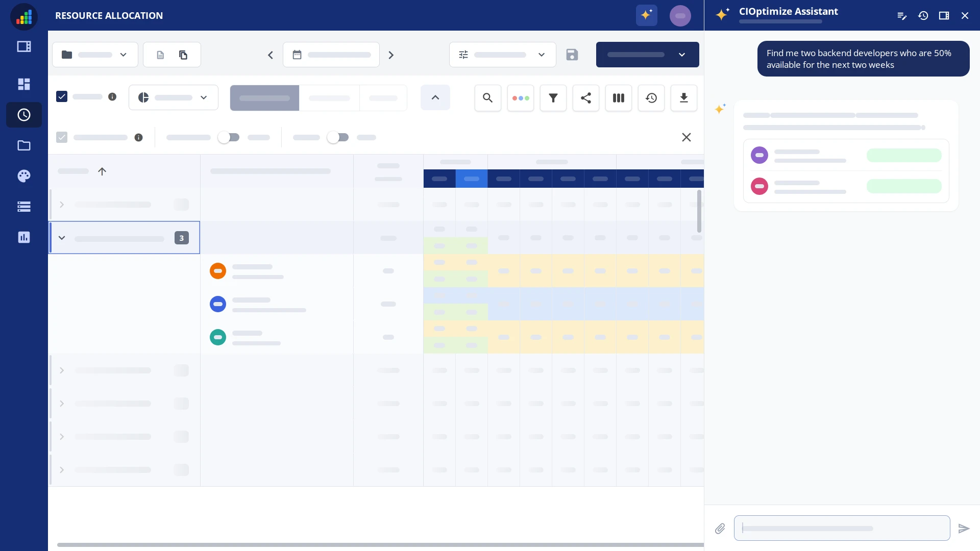
Task: Open the dashboard grid icon in sidebar
Action: [24, 84]
